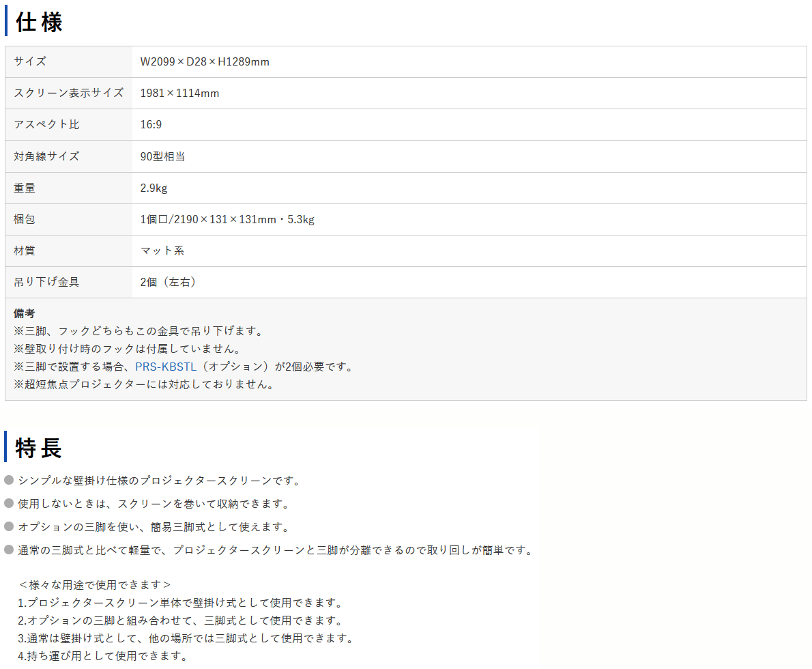The width and height of the screenshot is (812, 669).
Task: Click the note about 超短焦点プロジェクター
Action: [x=145, y=384]
